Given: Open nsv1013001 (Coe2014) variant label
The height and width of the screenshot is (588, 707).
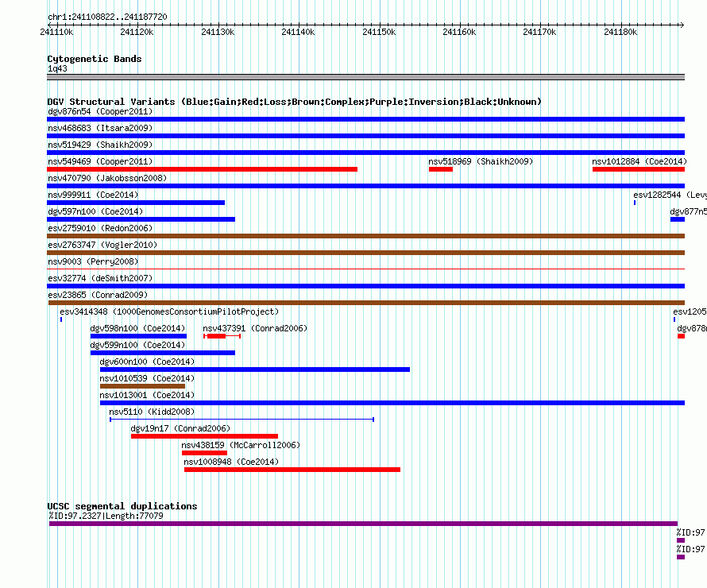Looking at the screenshot, I should 147,395.
